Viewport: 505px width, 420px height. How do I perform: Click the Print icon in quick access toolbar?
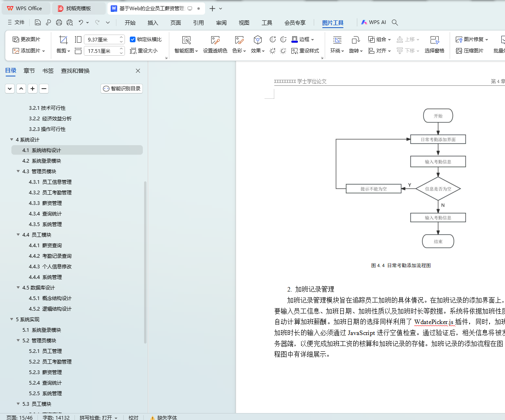coord(59,22)
